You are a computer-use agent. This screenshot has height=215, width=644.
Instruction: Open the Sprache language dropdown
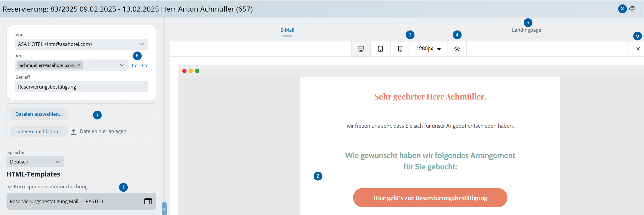pyautogui.click(x=57, y=162)
